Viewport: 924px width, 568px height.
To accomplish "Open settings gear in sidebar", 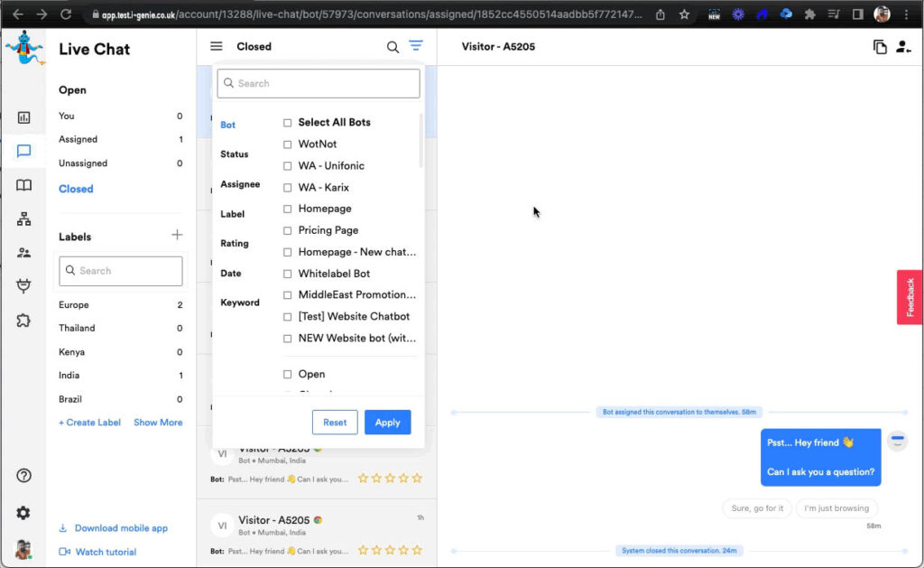I will coord(23,513).
